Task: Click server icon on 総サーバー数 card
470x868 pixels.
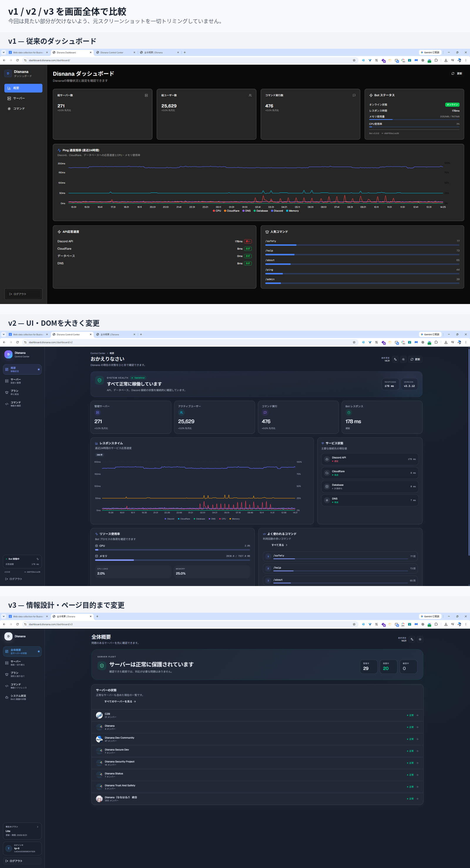Action: click(x=146, y=95)
